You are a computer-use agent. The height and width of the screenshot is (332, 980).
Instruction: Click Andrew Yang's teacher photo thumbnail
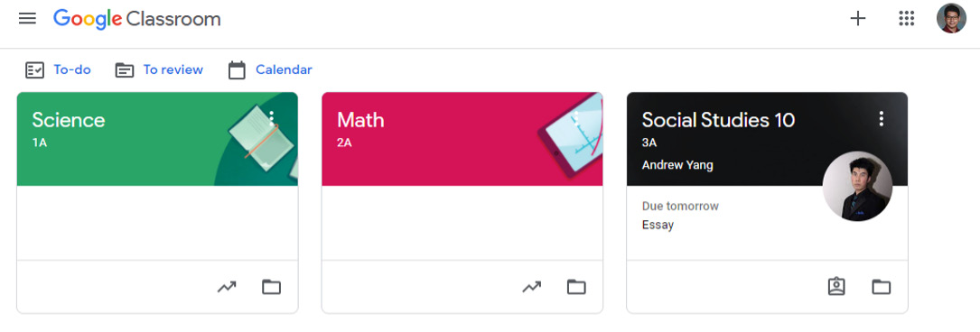pos(857,186)
